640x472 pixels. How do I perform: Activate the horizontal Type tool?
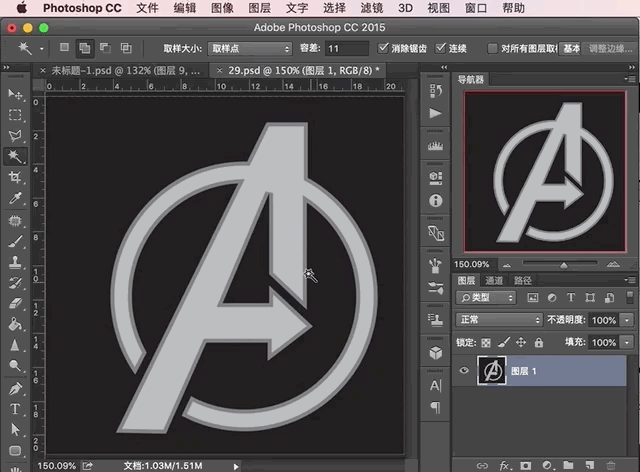click(x=15, y=409)
